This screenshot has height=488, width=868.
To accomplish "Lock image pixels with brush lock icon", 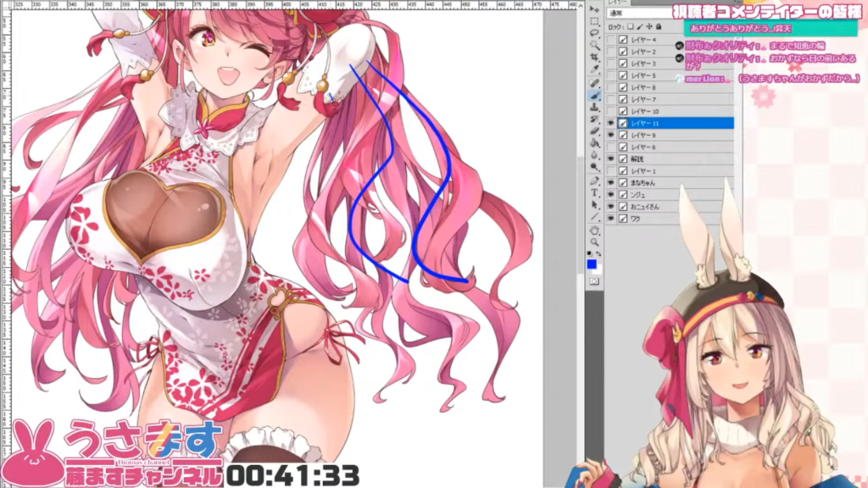I will [640, 26].
